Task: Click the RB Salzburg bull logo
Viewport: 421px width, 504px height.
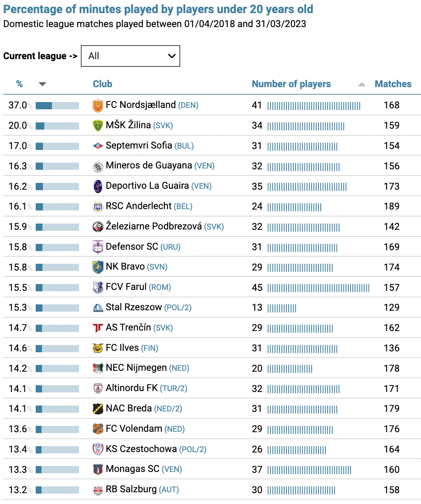Action: pos(98,490)
